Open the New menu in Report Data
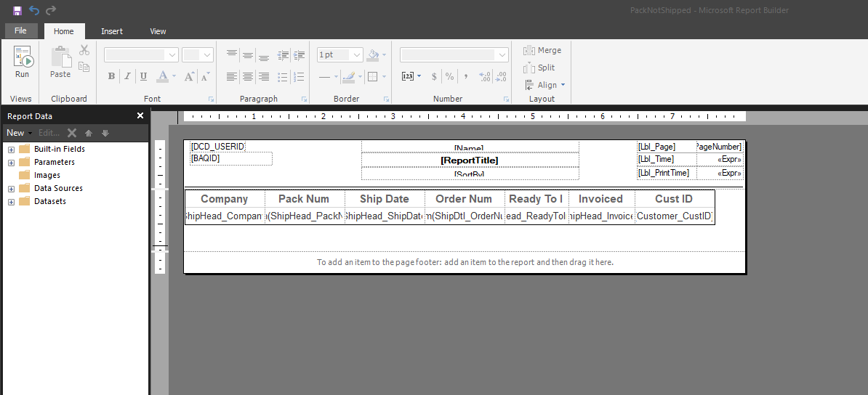This screenshot has height=395, width=868. [19, 133]
